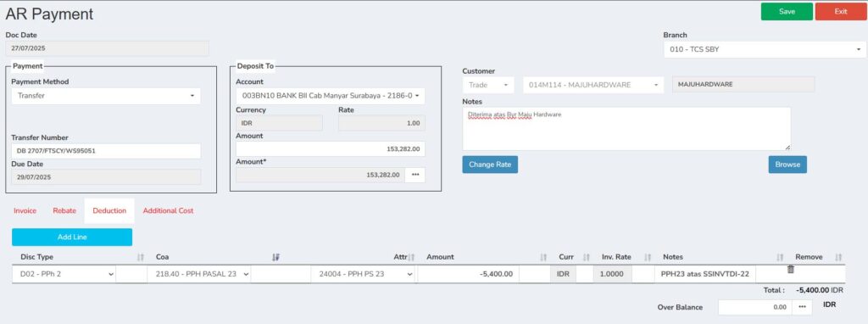Add a new deduction line
Viewport: 868px width, 324px height.
pos(72,237)
